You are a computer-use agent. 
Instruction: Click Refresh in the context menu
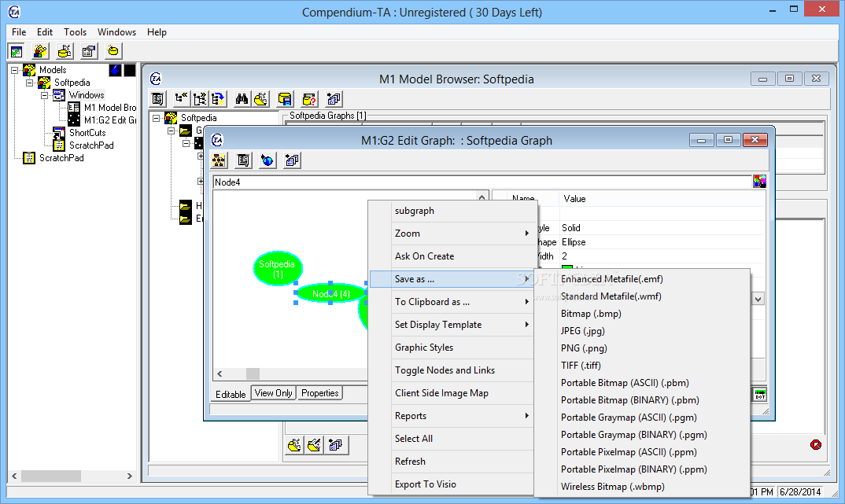[x=451, y=462]
